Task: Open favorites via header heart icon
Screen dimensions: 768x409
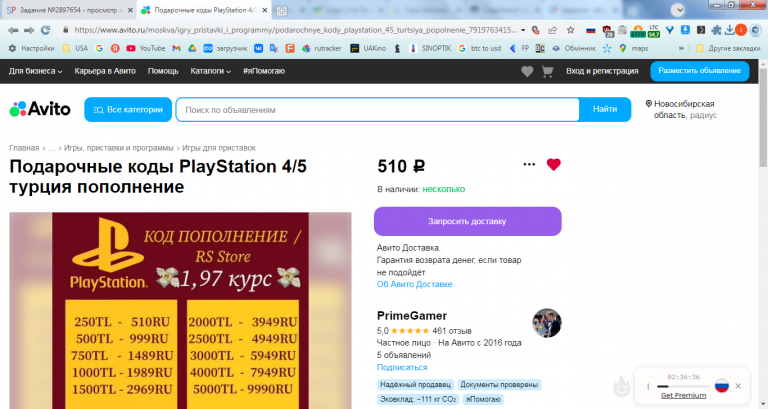Action: [x=527, y=72]
